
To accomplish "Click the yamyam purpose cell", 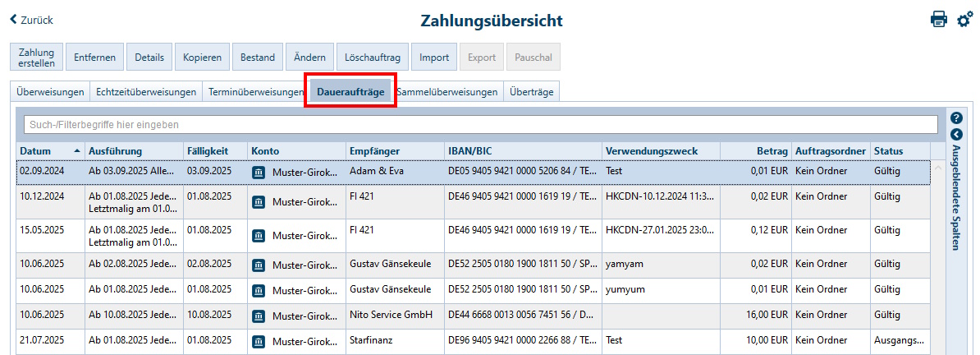I will coord(662,265).
